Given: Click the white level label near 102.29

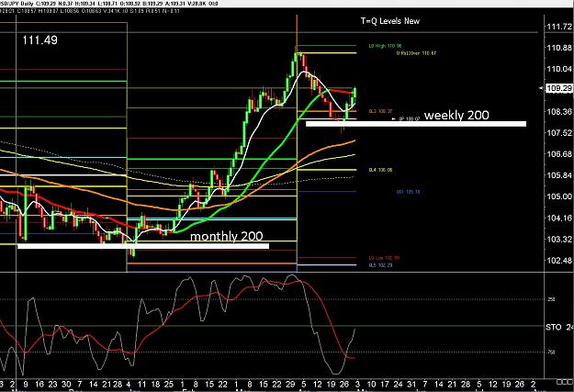Looking at the screenshot, I should coord(381,265).
